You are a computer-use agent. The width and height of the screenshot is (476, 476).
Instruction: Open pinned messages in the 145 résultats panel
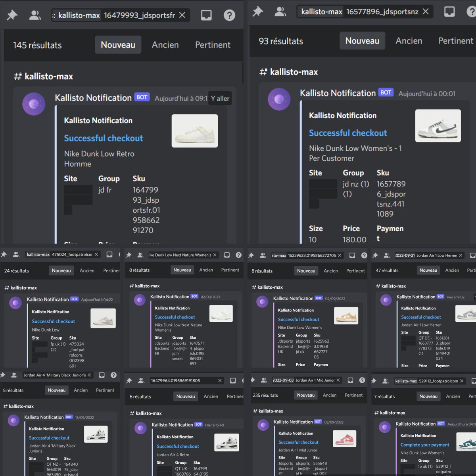(x=12, y=15)
